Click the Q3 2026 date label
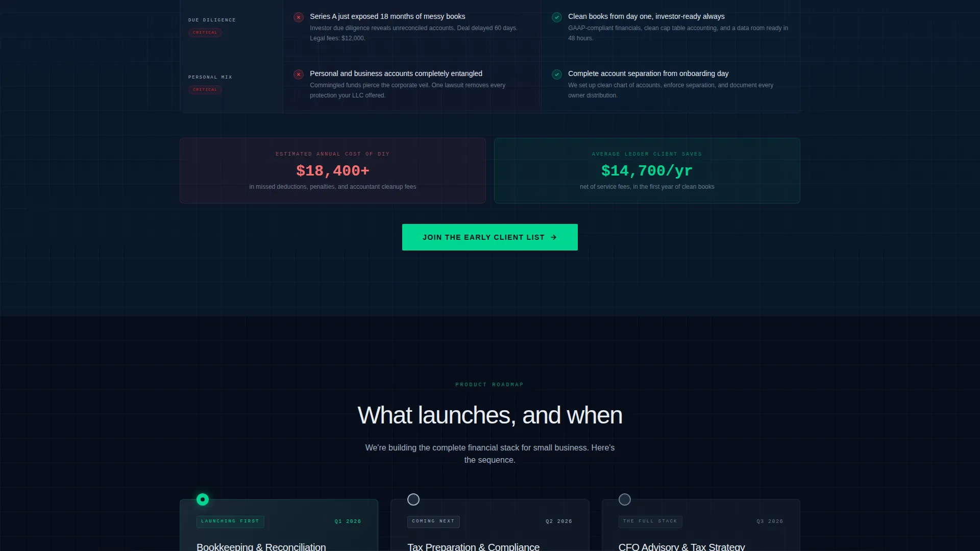980x551 pixels. click(x=770, y=521)
